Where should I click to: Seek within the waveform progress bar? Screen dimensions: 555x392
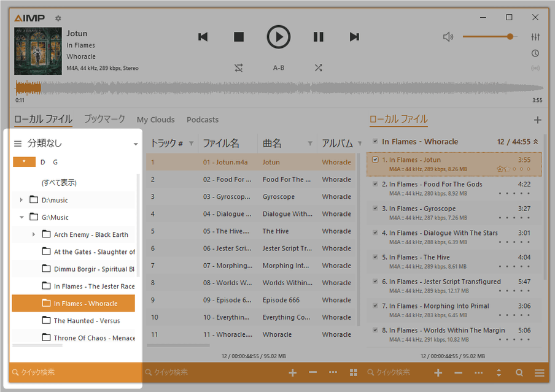(279, 88)
